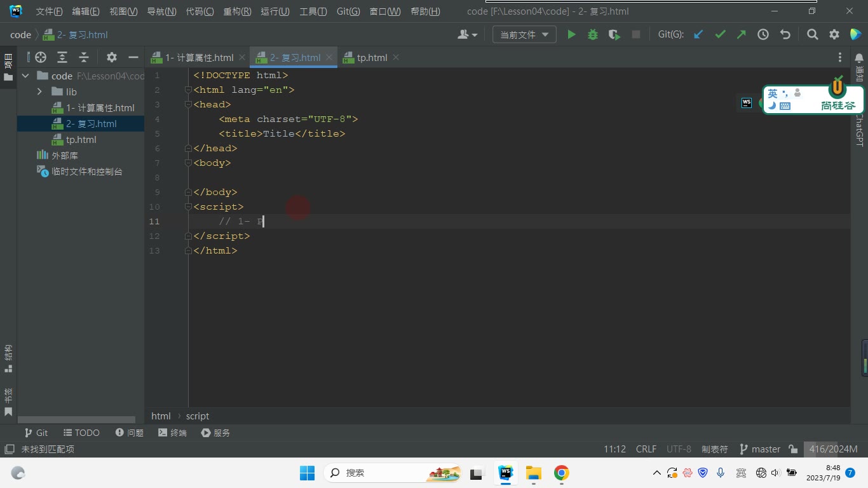
Task: Commit changes with the green checkmark icon
Action: [720, 35]
